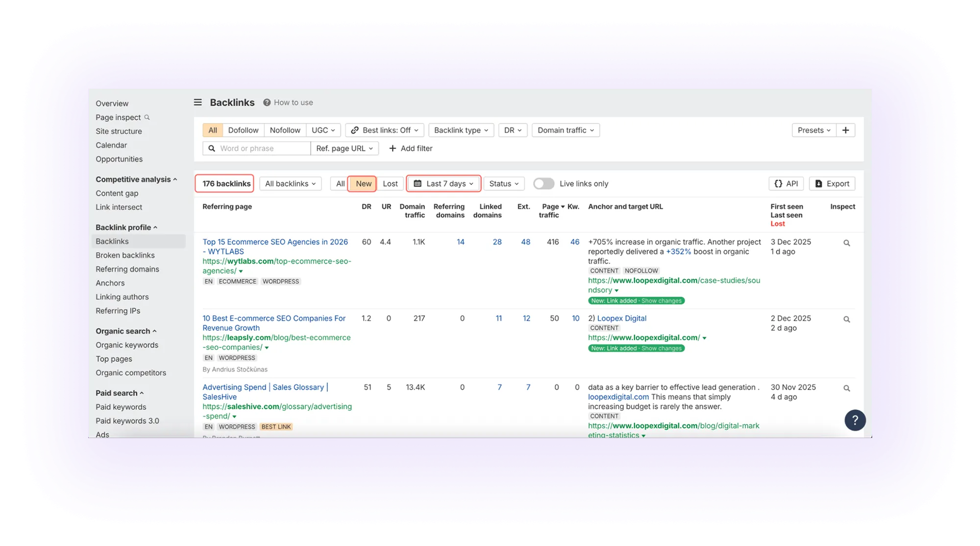The image size is (980, 546).
Task: Select the "Lost" backlinks tab
Action: 390,183
